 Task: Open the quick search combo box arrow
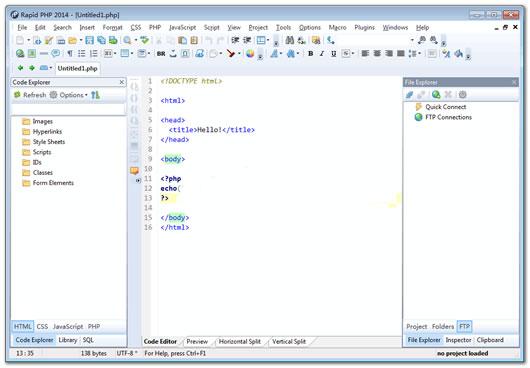coord(412,40)
